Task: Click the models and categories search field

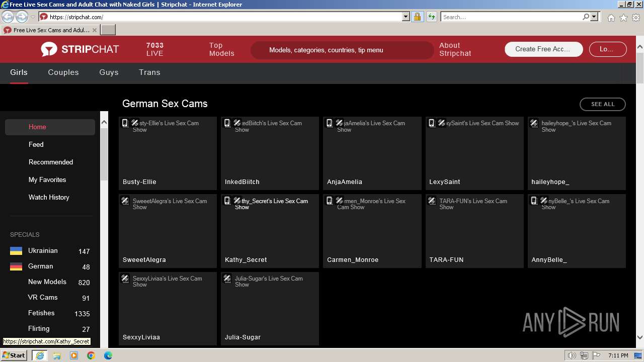Action: click(x=342, y=50)
